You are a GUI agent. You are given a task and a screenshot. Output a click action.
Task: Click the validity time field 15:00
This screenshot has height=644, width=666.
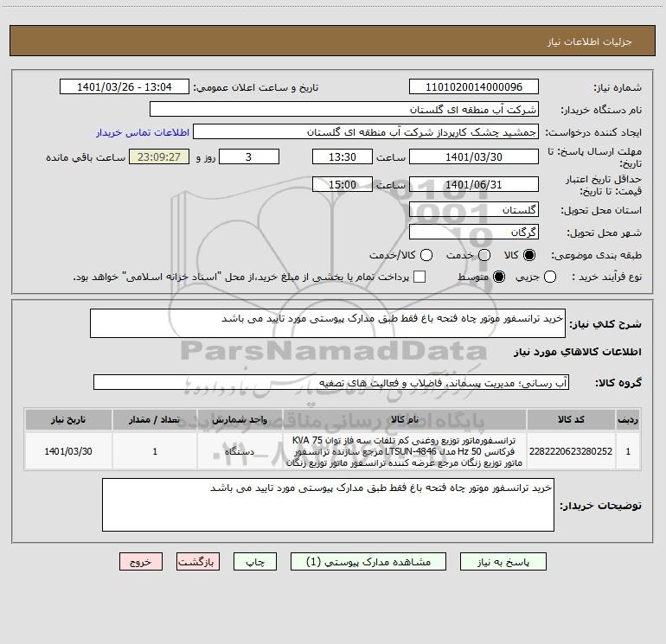point(343,185)
